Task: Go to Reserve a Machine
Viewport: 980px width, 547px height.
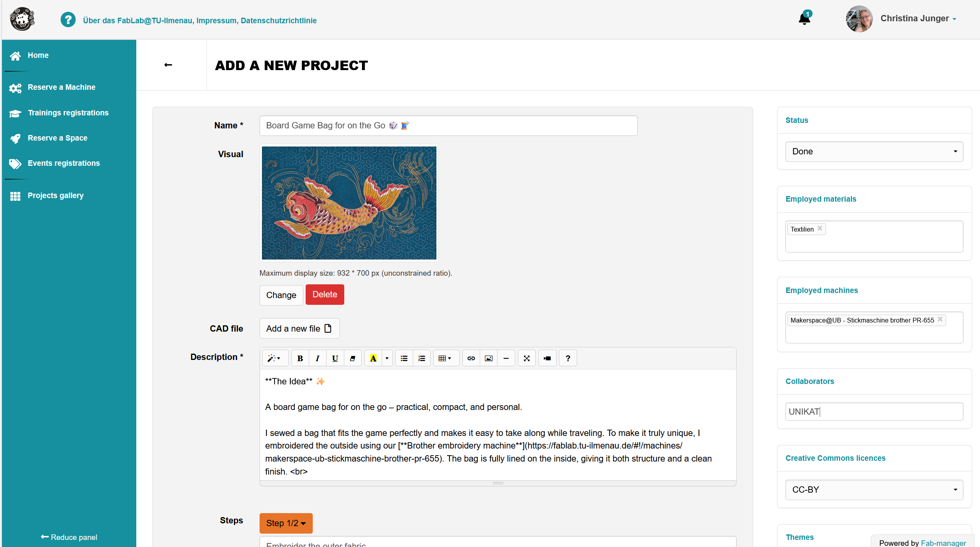Action: tap(61, 87)
